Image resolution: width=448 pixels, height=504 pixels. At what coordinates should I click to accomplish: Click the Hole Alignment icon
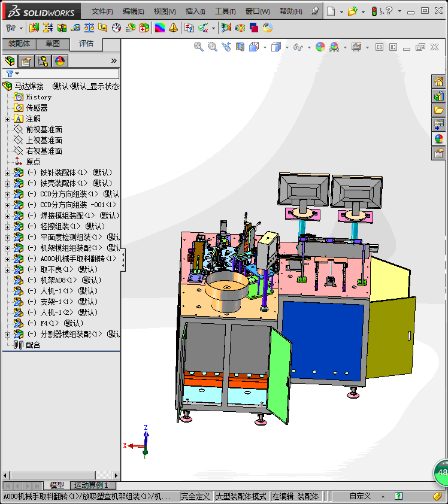pos(62,28)
